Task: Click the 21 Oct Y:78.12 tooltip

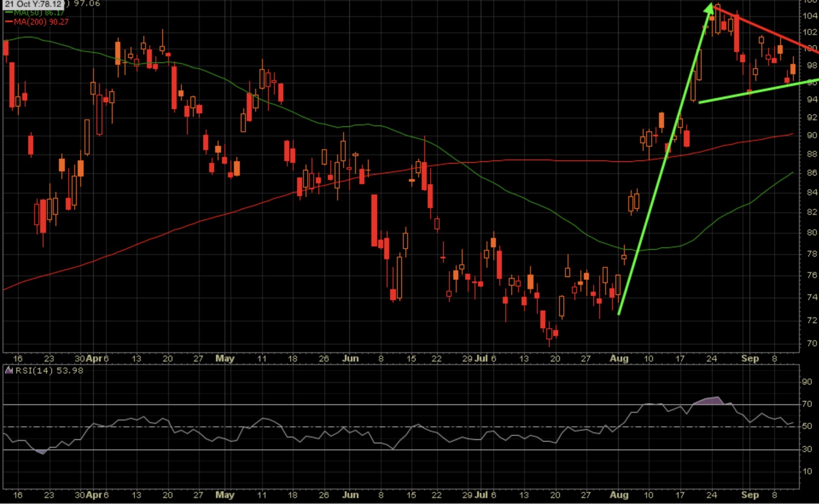Action: (x=33, y=4)
